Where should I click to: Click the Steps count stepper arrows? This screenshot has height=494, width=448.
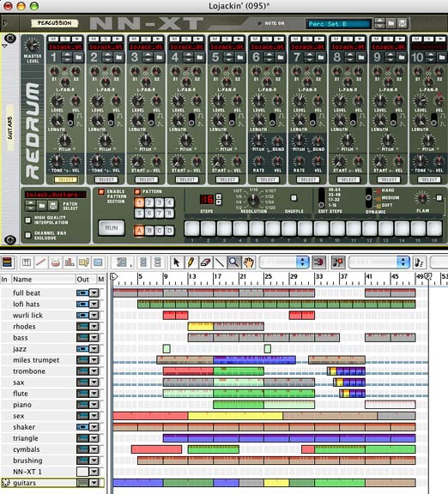[x=219, y=199]
